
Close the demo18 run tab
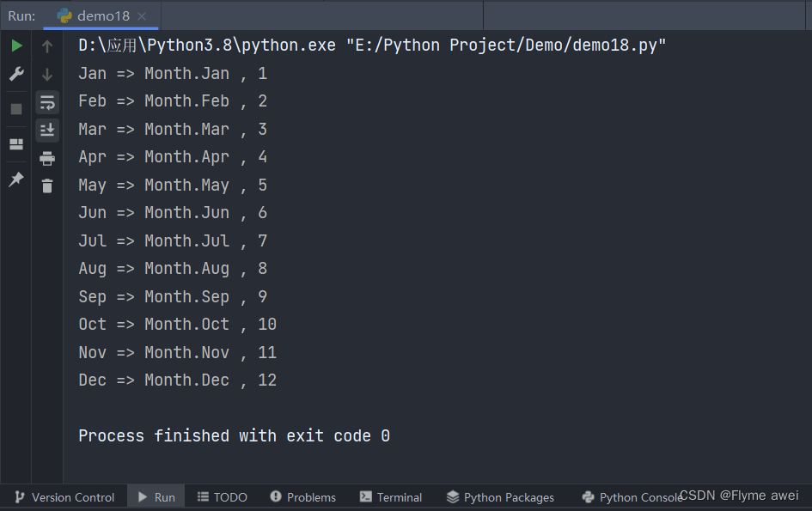(142, 16)
